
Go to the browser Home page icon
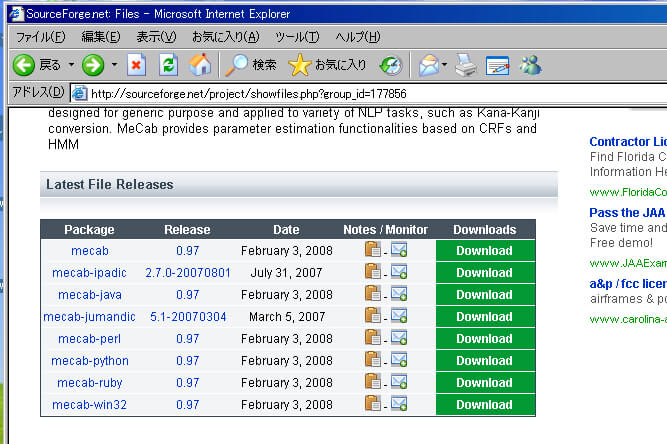click(x=200, y=65)
